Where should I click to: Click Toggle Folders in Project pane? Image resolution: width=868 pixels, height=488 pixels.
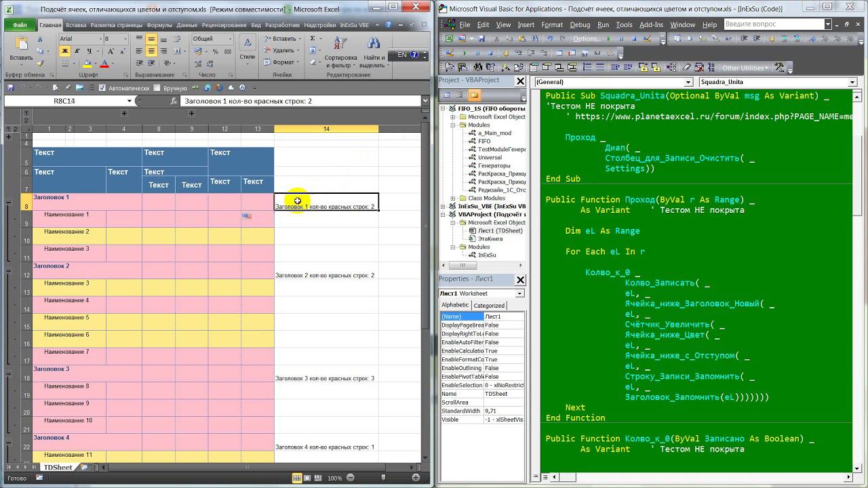(474, 96)
